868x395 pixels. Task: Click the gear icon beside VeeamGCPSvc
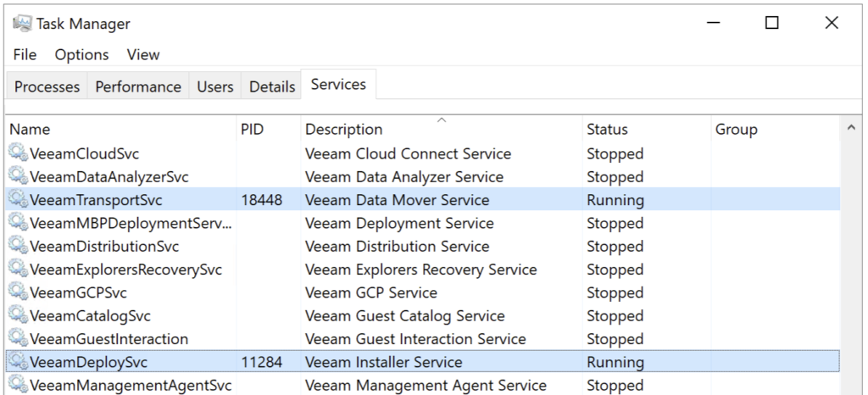tap(19, 292)
